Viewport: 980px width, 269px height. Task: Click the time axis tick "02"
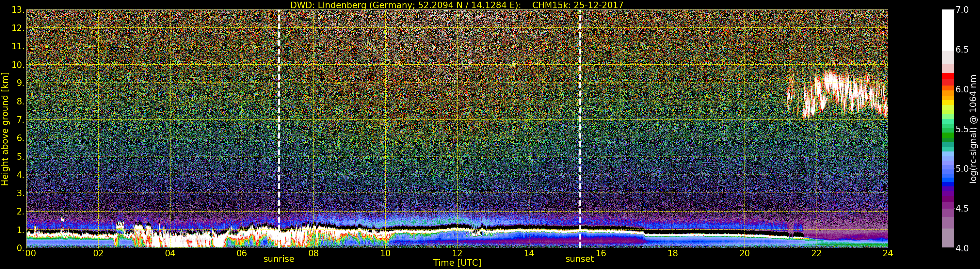pyautogui.click(x=98, y=253)
